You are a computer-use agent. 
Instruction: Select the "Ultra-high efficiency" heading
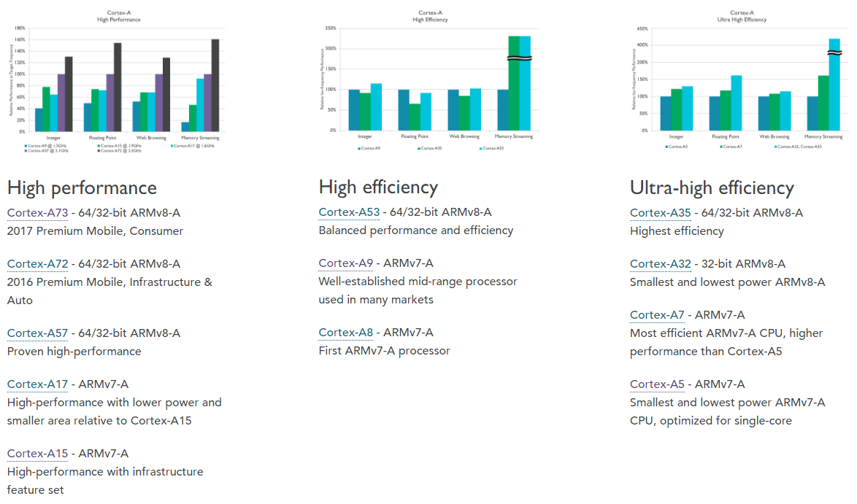(x=712, y=188)
